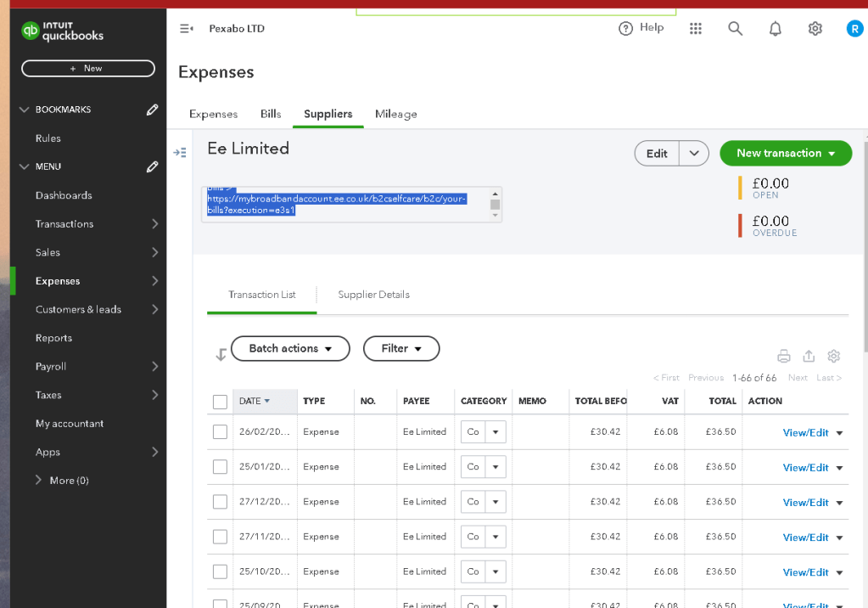Print the transaction list
This screenshot has height=608, width=868.
click(784, 356)
